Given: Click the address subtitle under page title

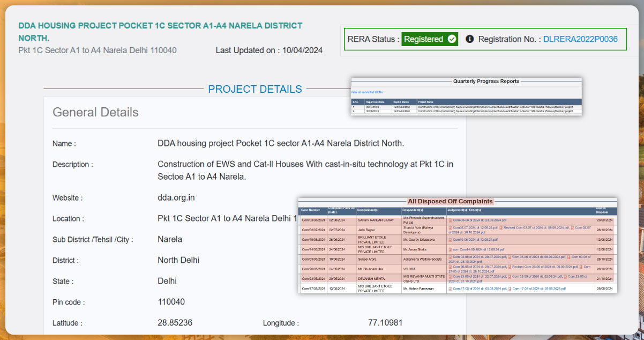Looking at the screenshot, I should pos(98,50).
